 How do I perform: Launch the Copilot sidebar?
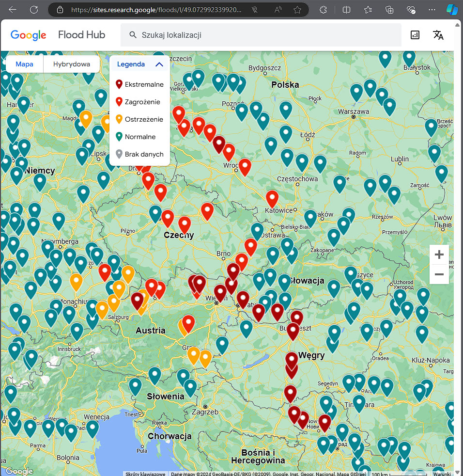pyautogui.click(x=452, y=9)
